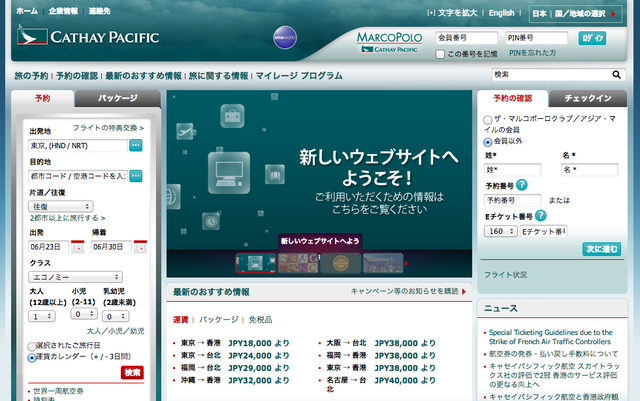Image resolution: width=640 pixels, height=401 pixels.
Task: Click next arrow in banner carousel
Action: 406,263
